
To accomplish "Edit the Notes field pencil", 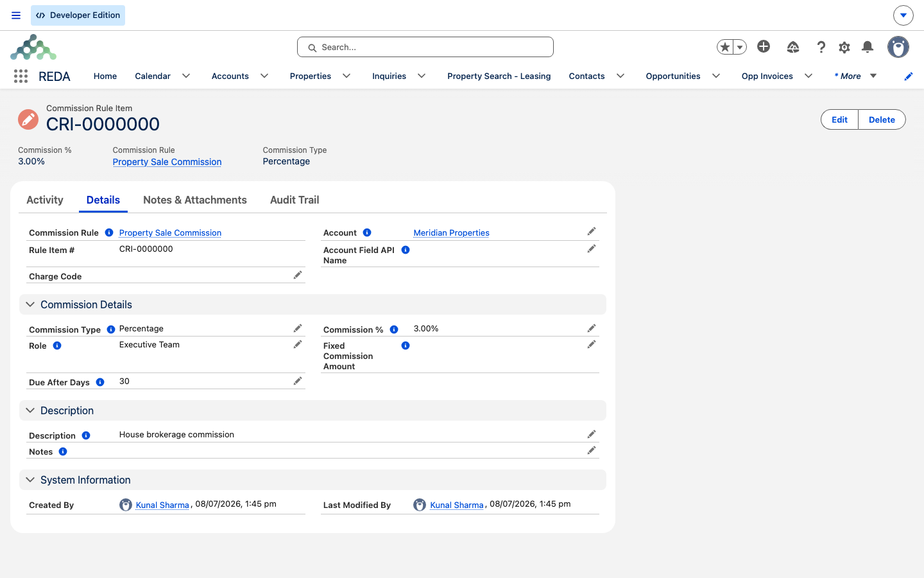I will point(592,450).
